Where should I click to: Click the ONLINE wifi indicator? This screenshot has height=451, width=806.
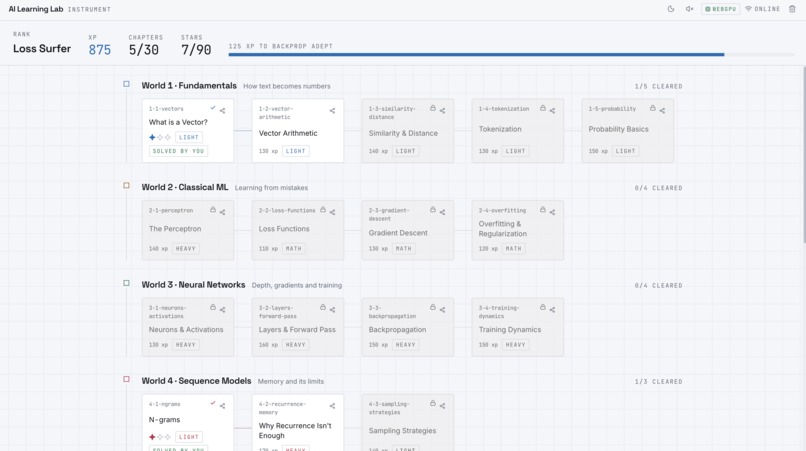coord(762,9)
